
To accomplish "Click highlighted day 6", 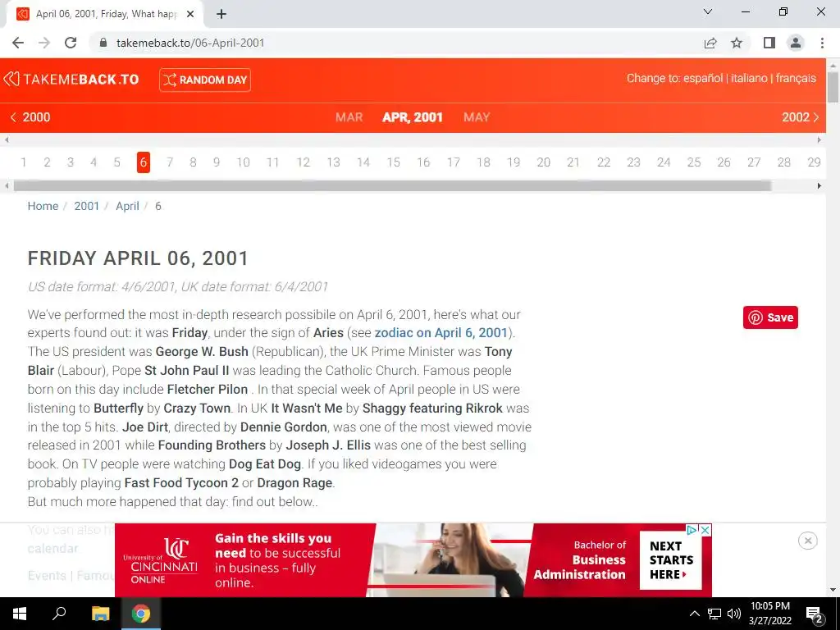I will pyautogui.click(x=143, y=162).
